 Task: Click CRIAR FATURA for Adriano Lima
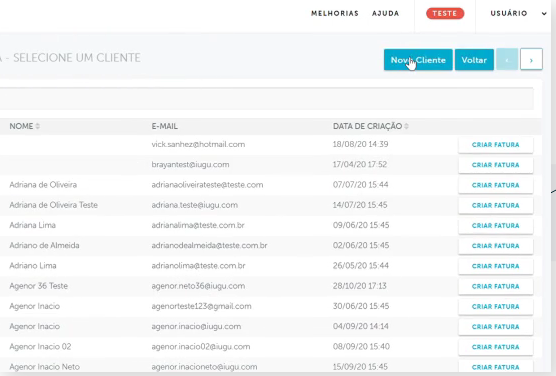point(495,266)
